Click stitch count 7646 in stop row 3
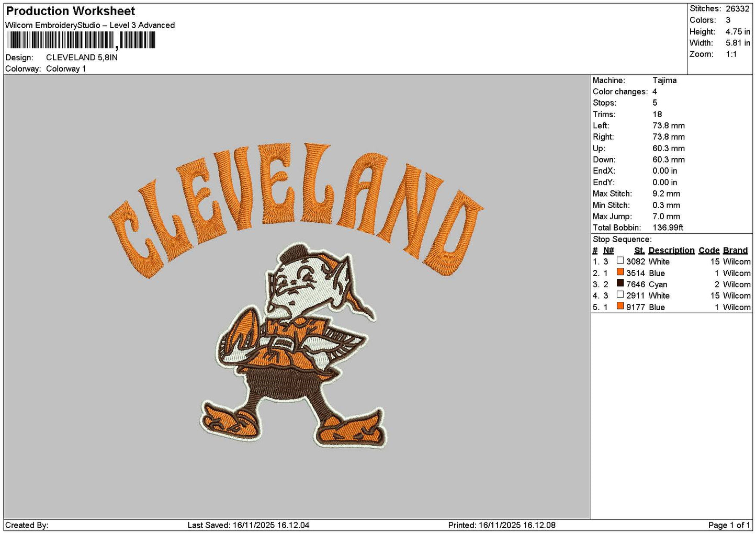Screen dimensions: 756x534 click(636, 285)
